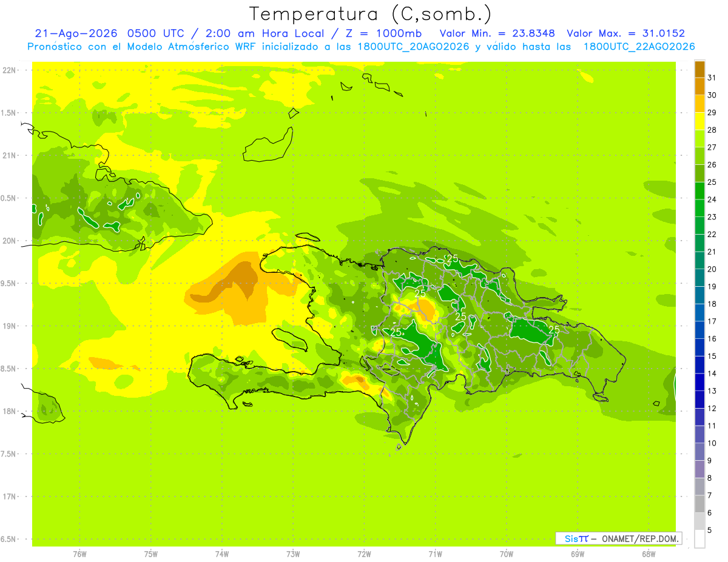The image size is (728, 562).
Task: Select the purple swatch between 9 and 10
Action: click(699, 452)
